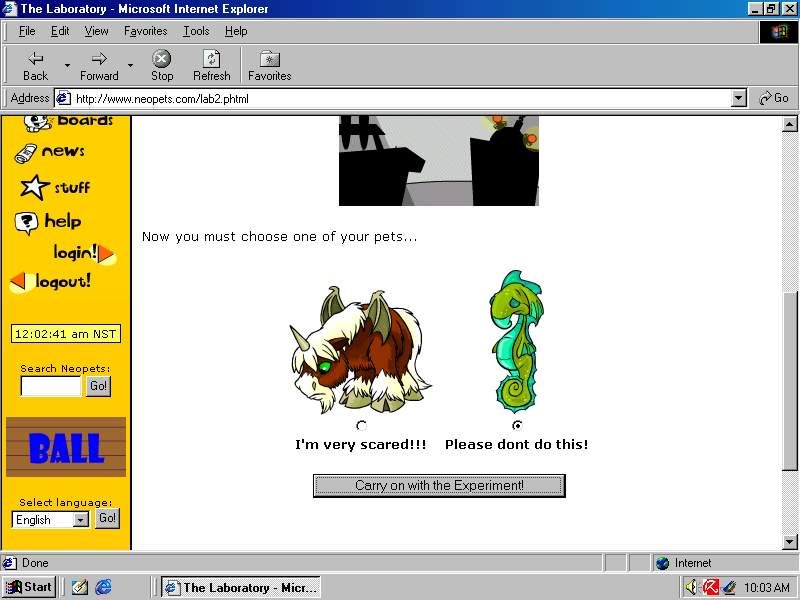800x600 pixels.
Task: Click Carry on with the Experiment! button
Action: pos(439,485)
